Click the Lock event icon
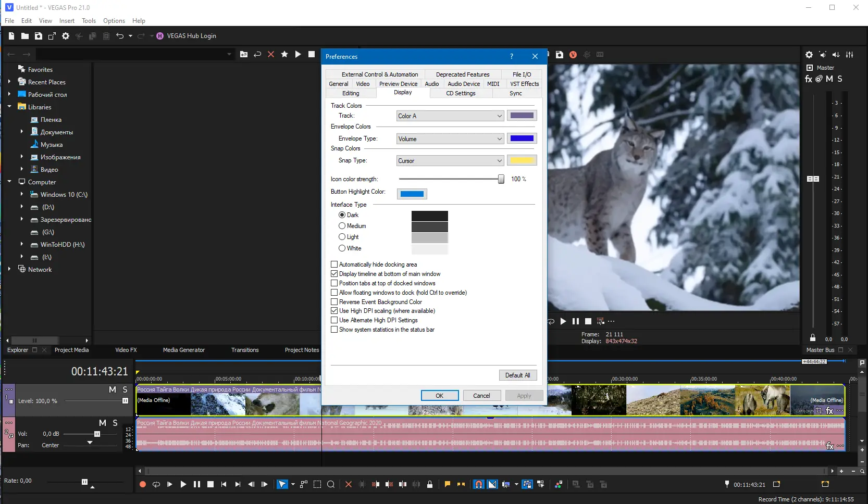 point(430,484)
